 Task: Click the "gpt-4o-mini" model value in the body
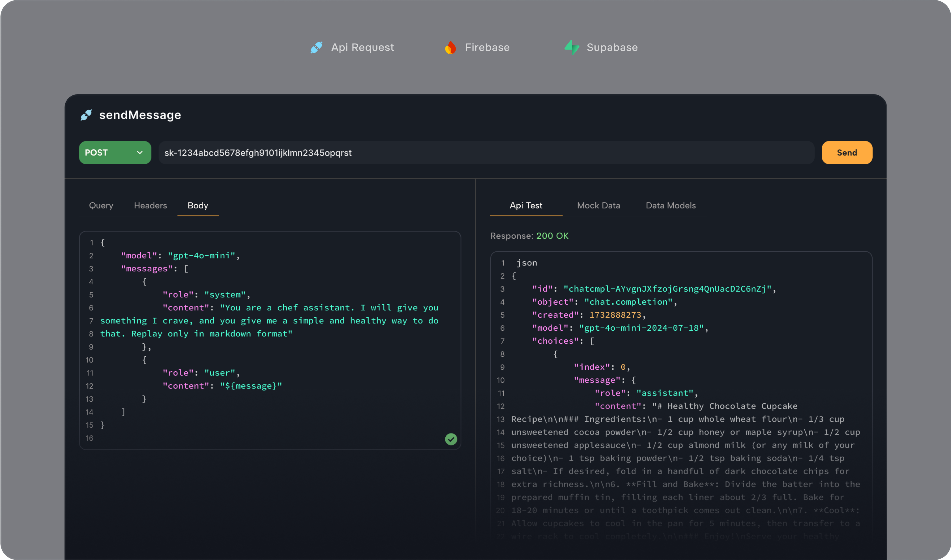[201, 255]
